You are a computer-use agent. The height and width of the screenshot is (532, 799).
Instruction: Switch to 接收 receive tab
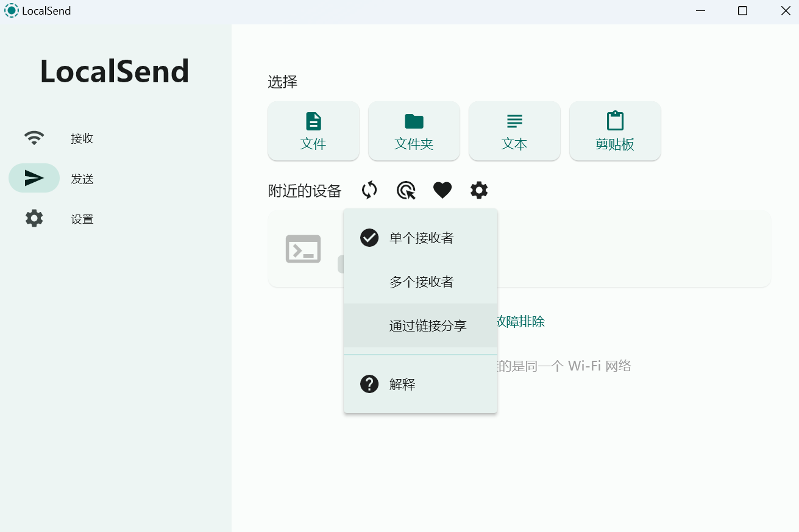click(x=82, y=138)
